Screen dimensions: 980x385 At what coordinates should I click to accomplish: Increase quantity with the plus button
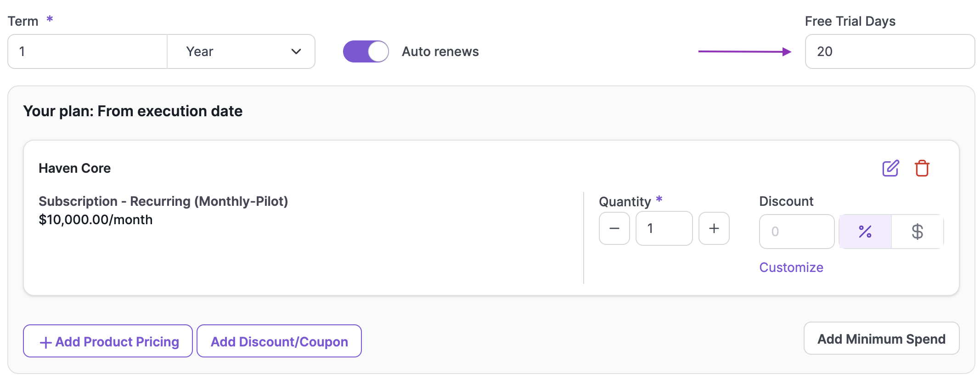point(714,228)
